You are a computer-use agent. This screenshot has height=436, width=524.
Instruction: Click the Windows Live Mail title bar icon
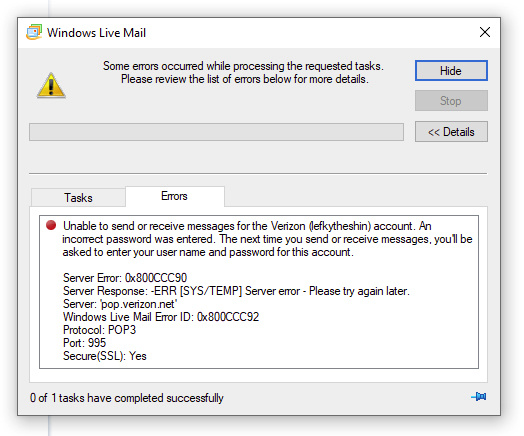[x=34, y=32]
